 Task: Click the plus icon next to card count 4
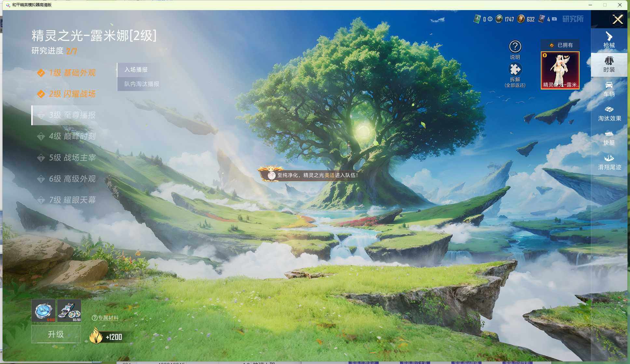click(555, 19)
